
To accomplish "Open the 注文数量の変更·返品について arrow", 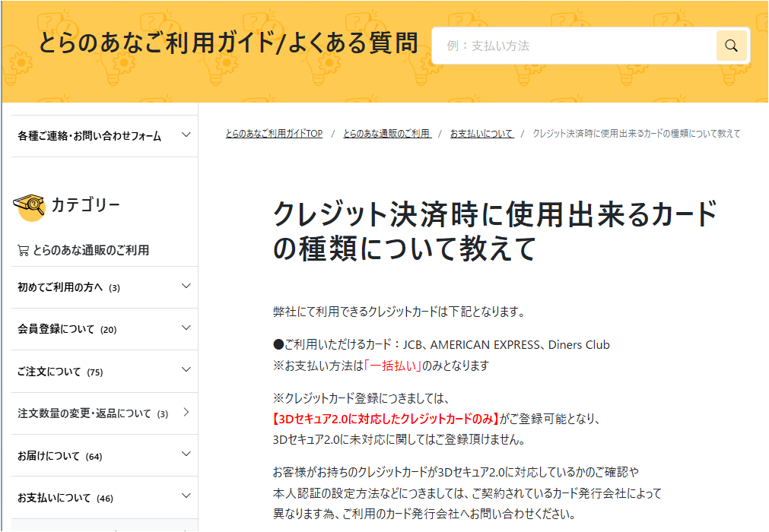I will coord(186,413).
